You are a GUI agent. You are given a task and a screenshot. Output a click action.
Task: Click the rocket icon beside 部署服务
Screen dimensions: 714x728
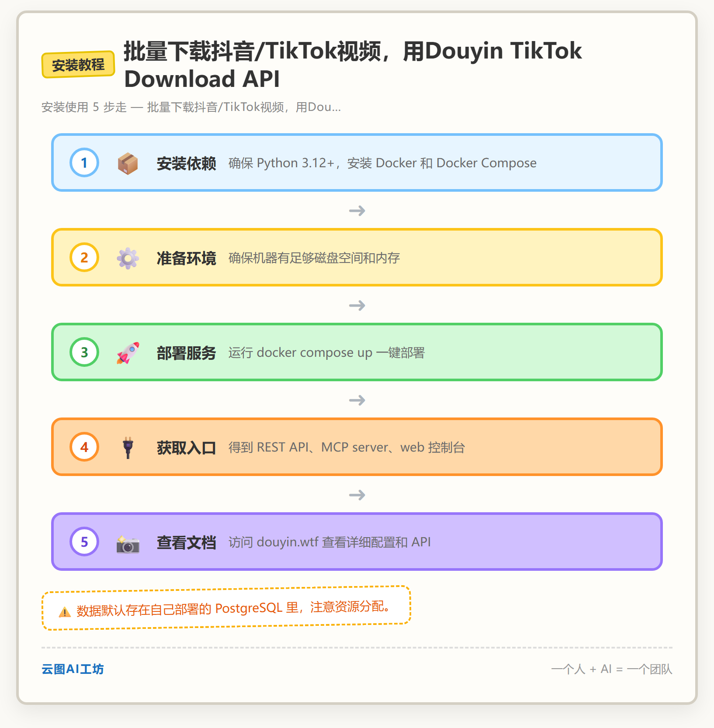(x=128, y=353)
